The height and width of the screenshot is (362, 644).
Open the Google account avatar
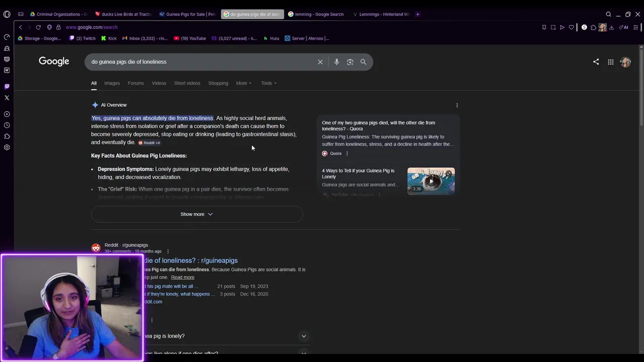pos(625,62)
